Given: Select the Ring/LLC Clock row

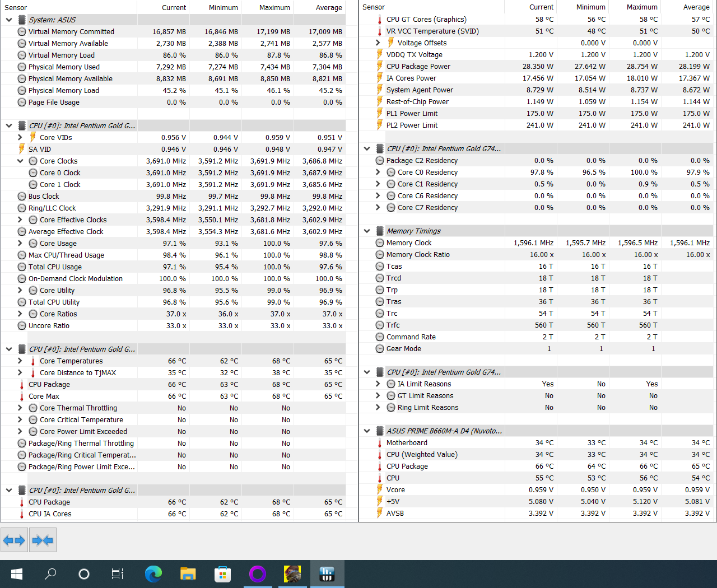Looking at the screenshot, I should click(x=173, y=208).
